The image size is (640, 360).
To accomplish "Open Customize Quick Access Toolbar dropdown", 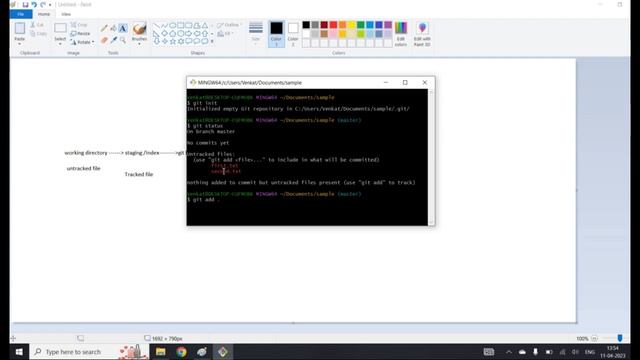I will click(50, 5).
